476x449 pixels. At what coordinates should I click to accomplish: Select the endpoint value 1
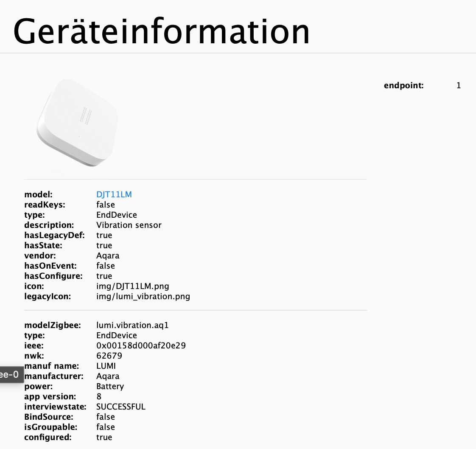(x=459, y=86)
